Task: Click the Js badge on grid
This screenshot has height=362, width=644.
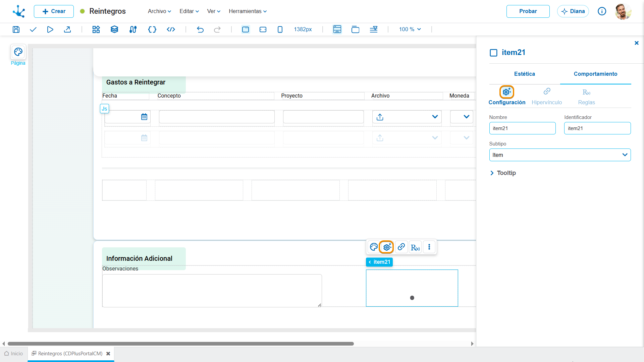Action: (x=104, y=109)
